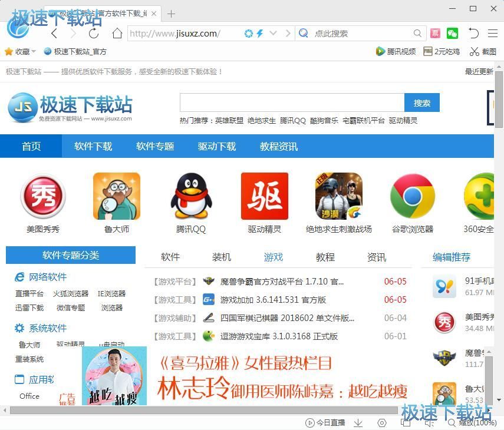Open the 教程资讯 navigation item
The height and width of the screenshot is (430, 504).
[x=279, y=146]
